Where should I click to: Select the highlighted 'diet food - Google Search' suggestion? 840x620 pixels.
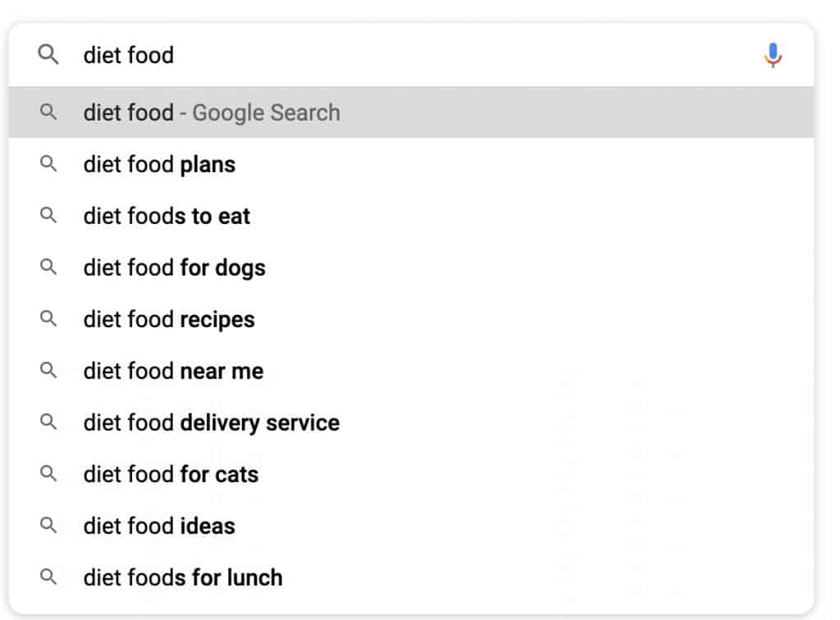click(210, 112)
